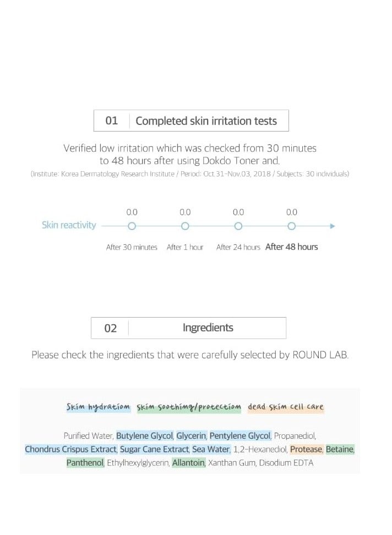Viewport: 392px width, 535px height.
Task: Click the Chondrus Crispus Extract ingredient
Action: coord(70,449)
